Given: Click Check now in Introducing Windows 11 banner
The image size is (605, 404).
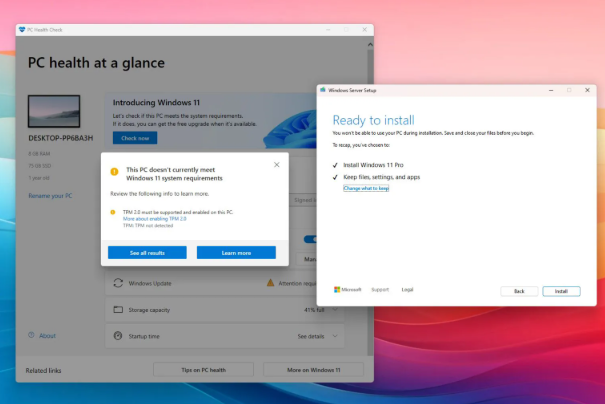Looking at the screenshot, I should point(135,138).
